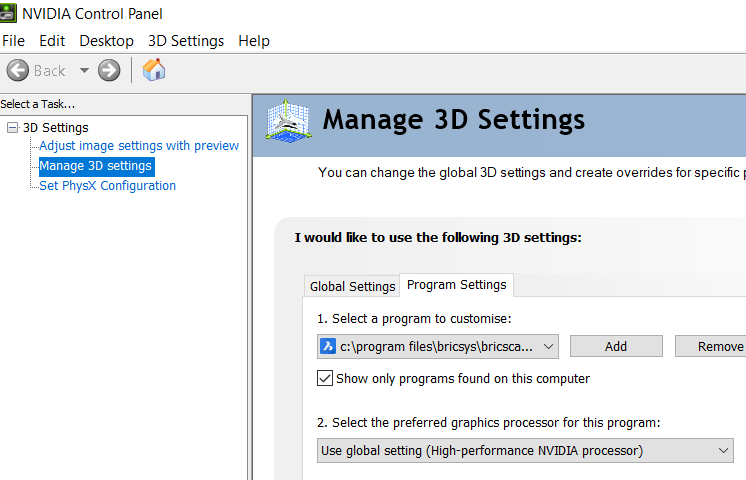Toggle Show only programs found checkbox

[x=325, y=379]
